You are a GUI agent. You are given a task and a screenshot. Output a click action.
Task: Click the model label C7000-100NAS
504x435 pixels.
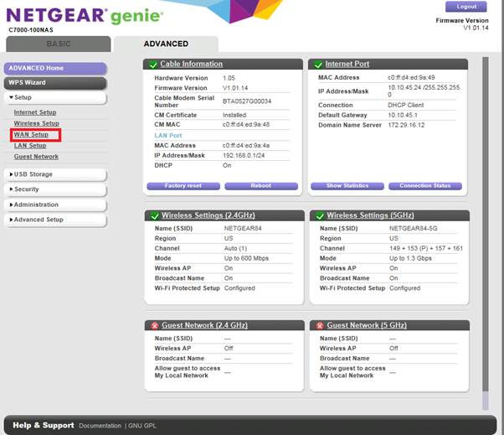[31, 30]
